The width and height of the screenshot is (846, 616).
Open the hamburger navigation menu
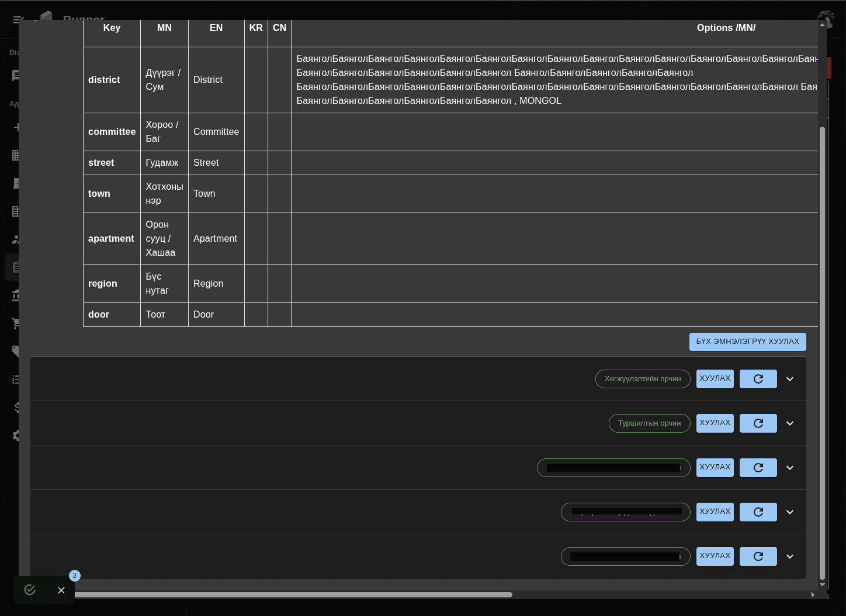click(x=17, y=19)
